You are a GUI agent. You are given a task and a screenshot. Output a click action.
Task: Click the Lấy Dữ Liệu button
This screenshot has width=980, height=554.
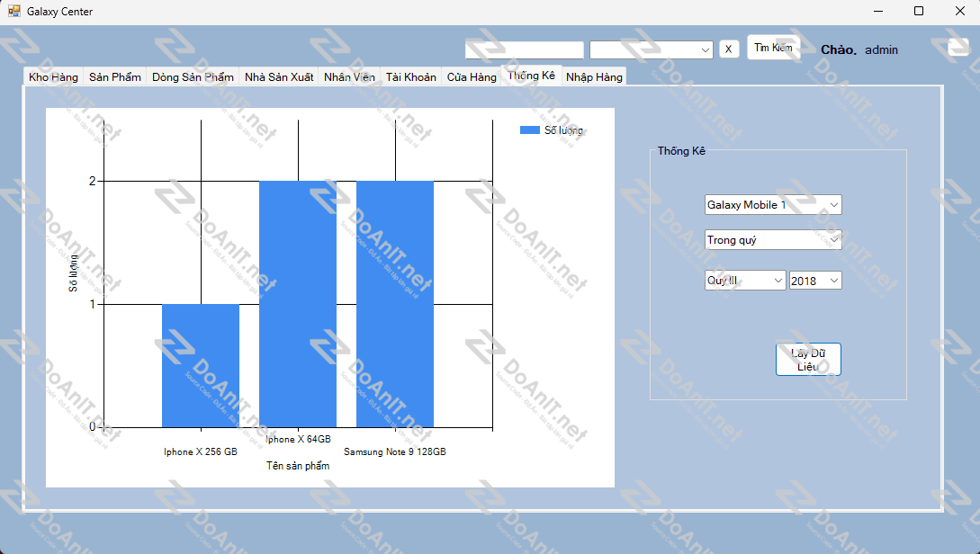click(x=808, y=360)
